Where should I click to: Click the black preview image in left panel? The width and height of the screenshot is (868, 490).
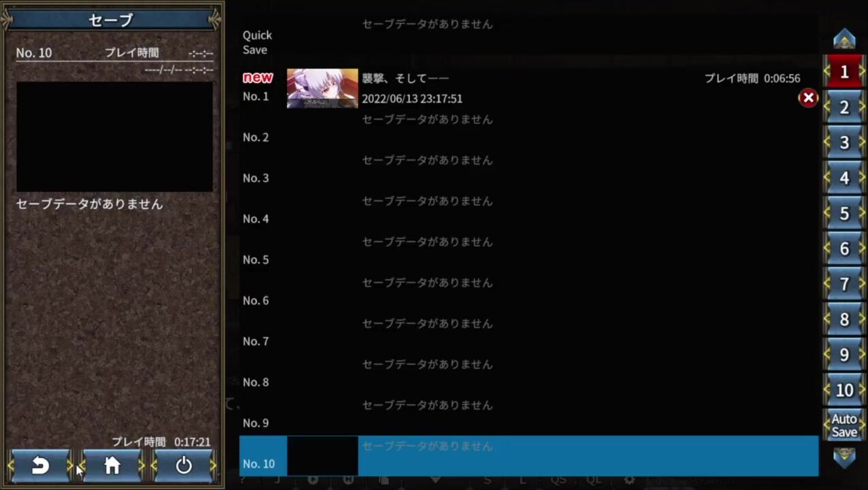114,137
